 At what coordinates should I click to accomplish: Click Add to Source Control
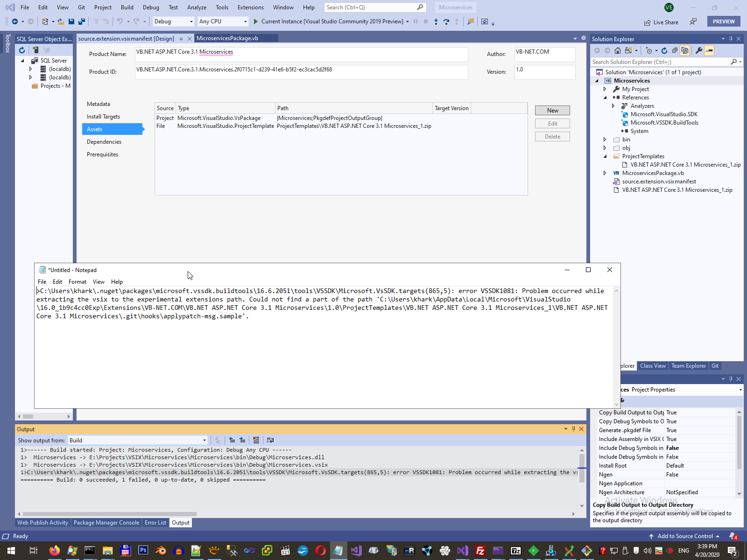(x=685, y=536)
